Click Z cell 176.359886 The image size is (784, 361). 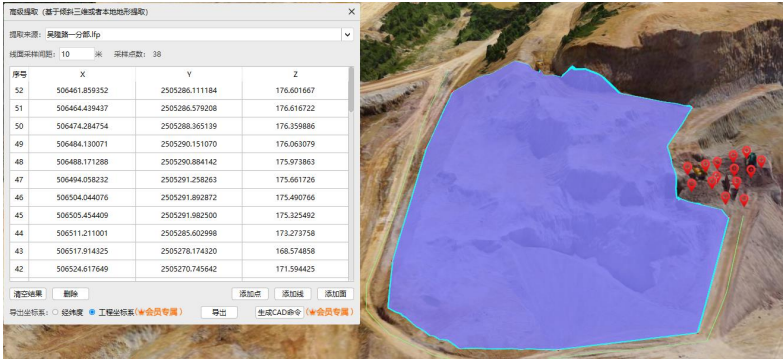296,126
